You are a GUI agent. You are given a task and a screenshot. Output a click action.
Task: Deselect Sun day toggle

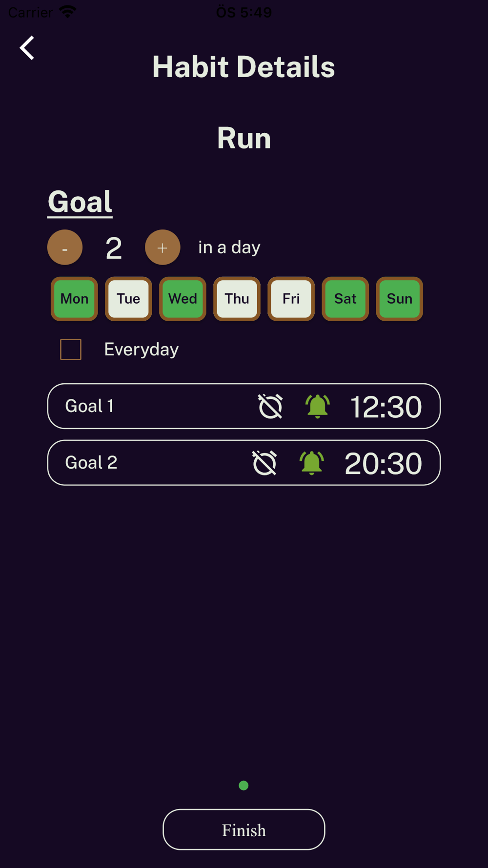[399, 299]
